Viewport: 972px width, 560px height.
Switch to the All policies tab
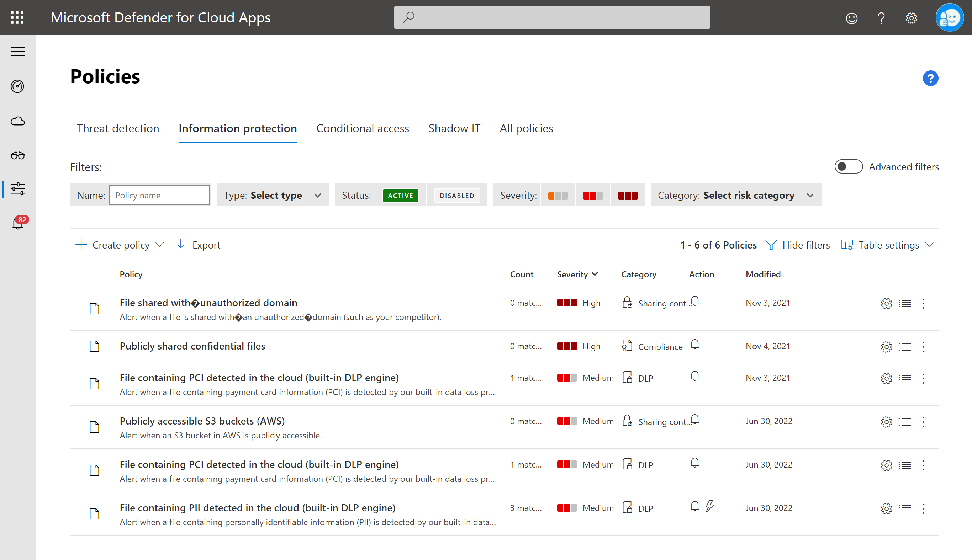pos(526,128)
